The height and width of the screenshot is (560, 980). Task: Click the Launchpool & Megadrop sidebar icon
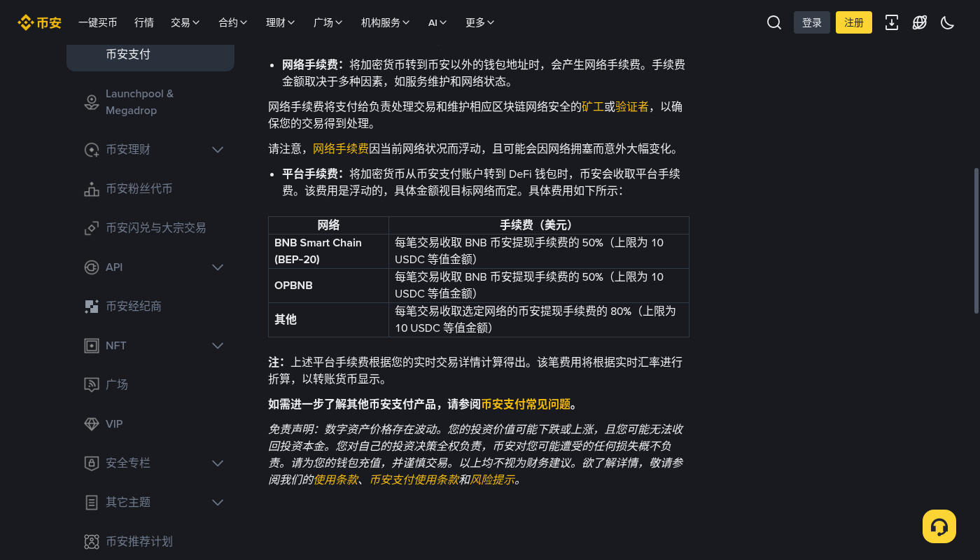(x=92, y=102)
